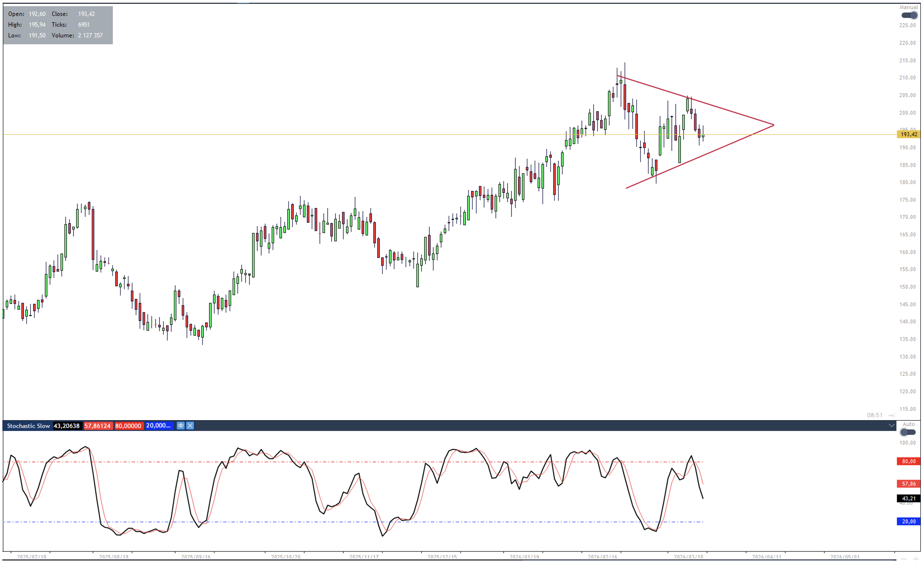Remove Stochastic Slow indicator with X
This screenshot has width=924, height=564.
(190, 426)
